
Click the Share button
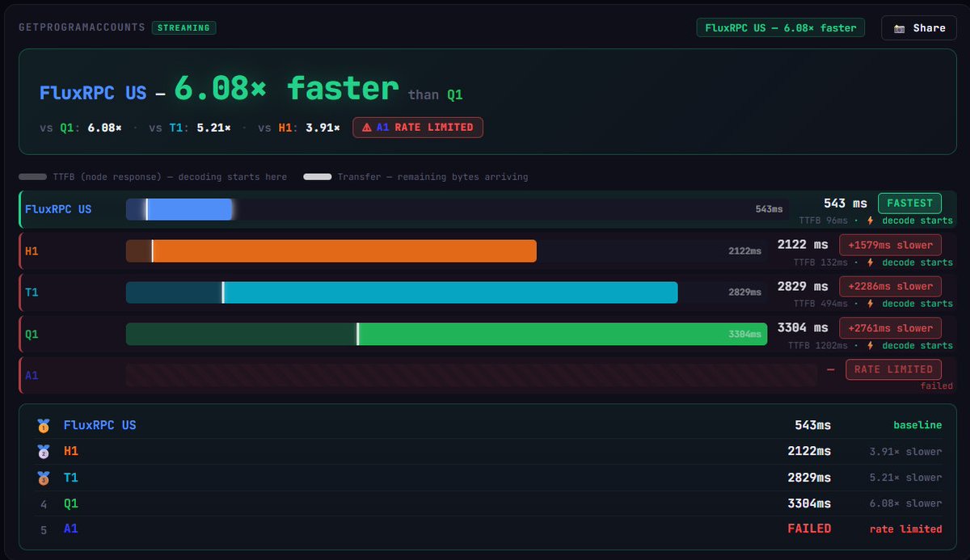pyautogui.click(x=919, y=28)
